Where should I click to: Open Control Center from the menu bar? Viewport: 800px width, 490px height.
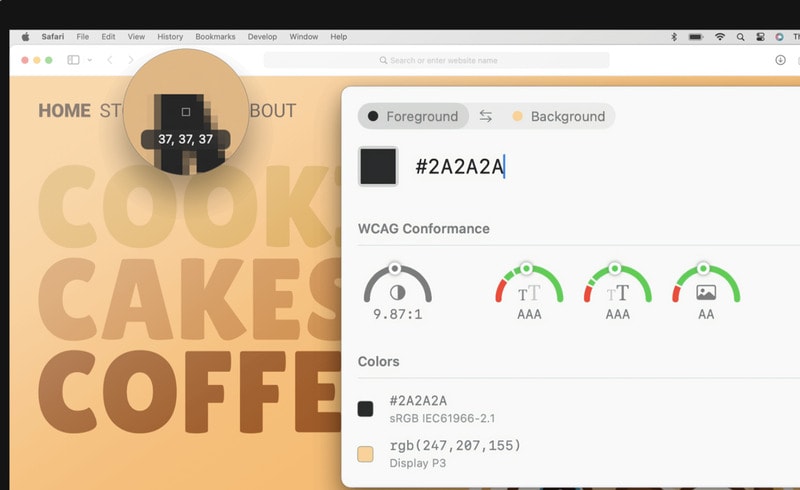(760, 37)
